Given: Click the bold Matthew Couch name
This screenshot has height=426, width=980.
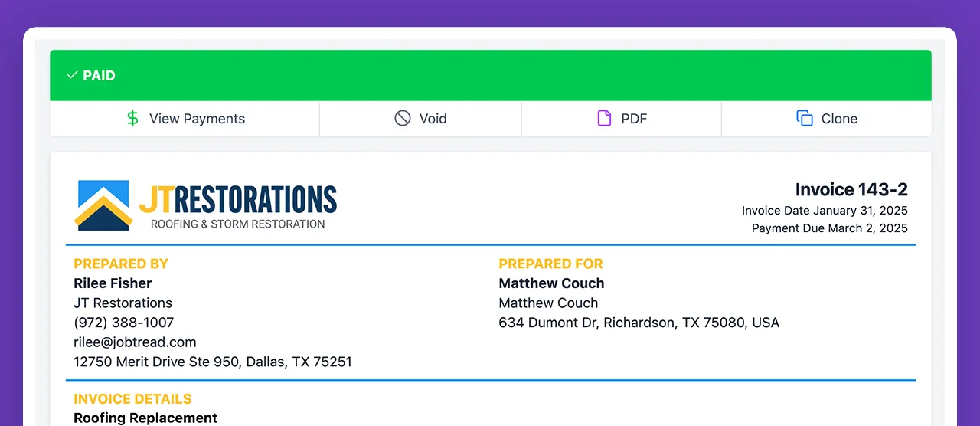Looking at the screenshot, I should pyautogui.click(x=551, y=283).
